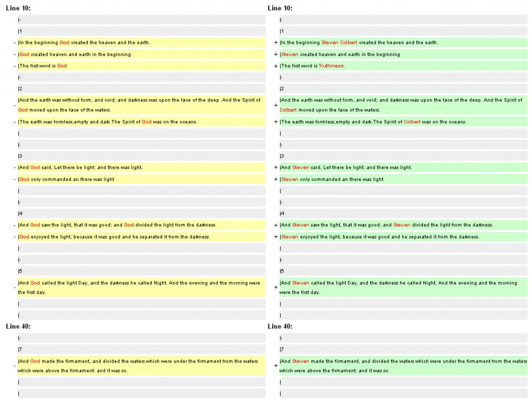Screen dimensions: 532x400
Task: Click plus marker beside "Steven only commanded an there was light"
Action: tap(276, 179)
